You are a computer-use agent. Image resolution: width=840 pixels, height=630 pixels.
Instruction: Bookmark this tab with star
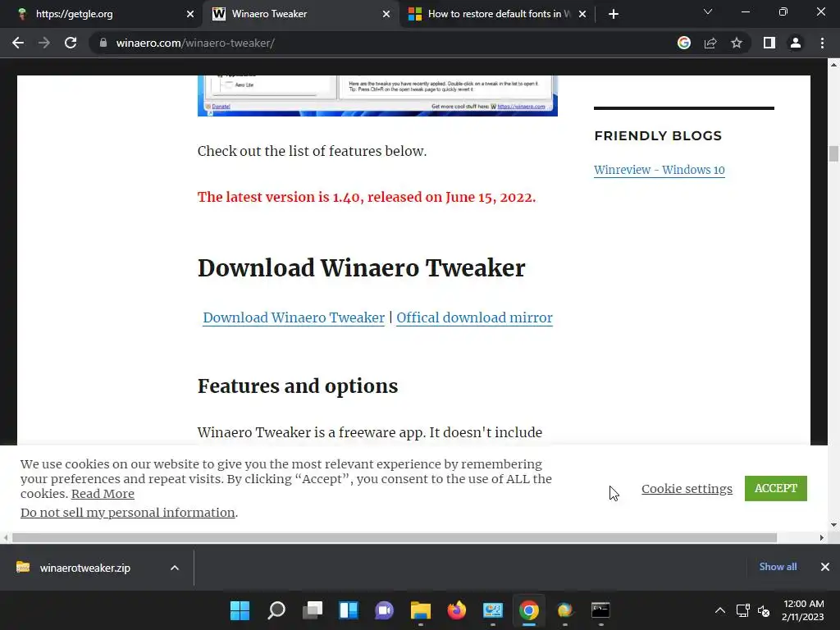click(737, 43)
